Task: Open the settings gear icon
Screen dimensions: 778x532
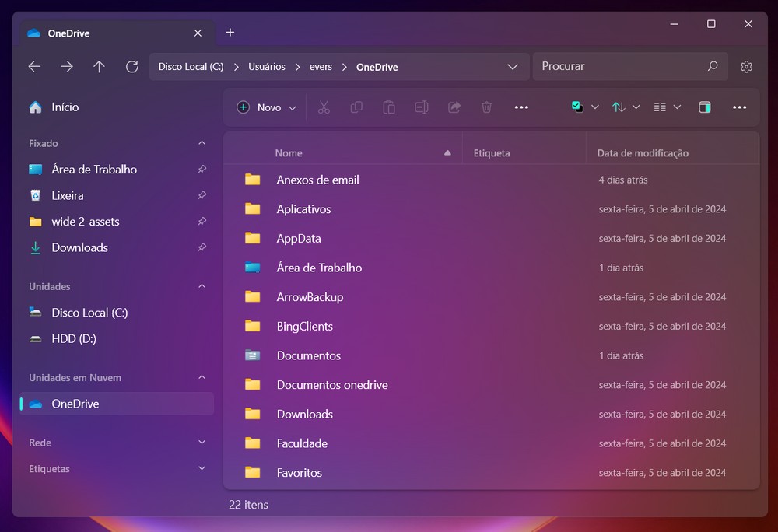Action: coord(746,67)
